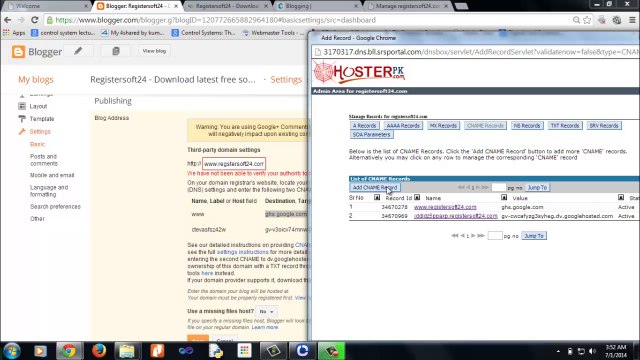
Task: Open Other settings
Action: (x=37, y=219)
